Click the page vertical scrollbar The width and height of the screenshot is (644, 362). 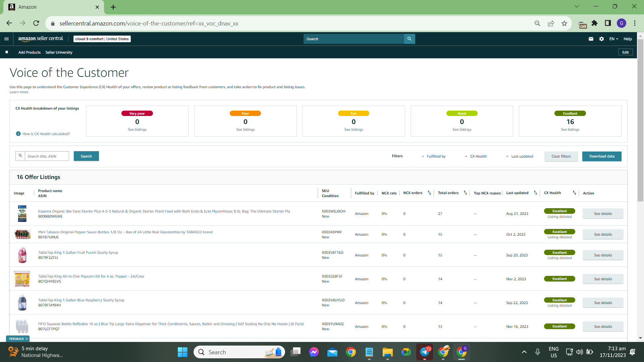(640, 121)
